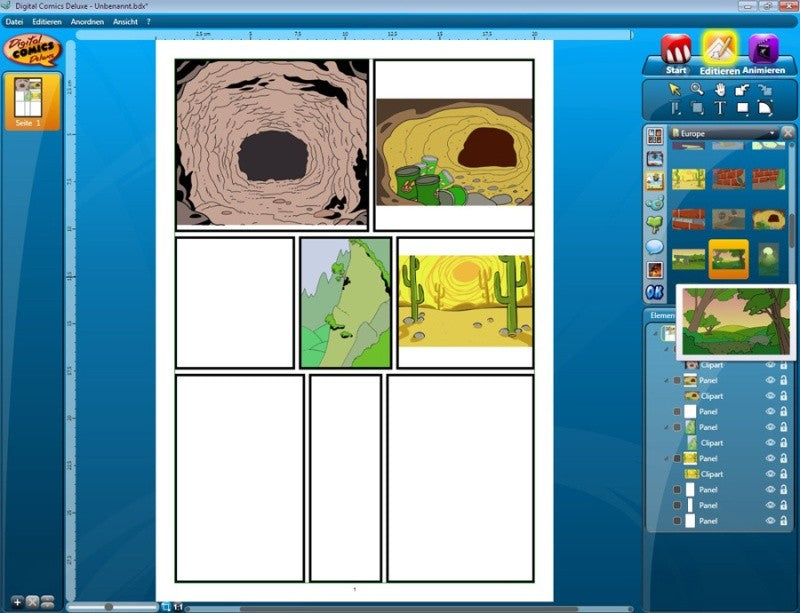Open the Europe library dropdown
Image resolution: width=800 pixels, height=613 pixels.
pos(723,133)
